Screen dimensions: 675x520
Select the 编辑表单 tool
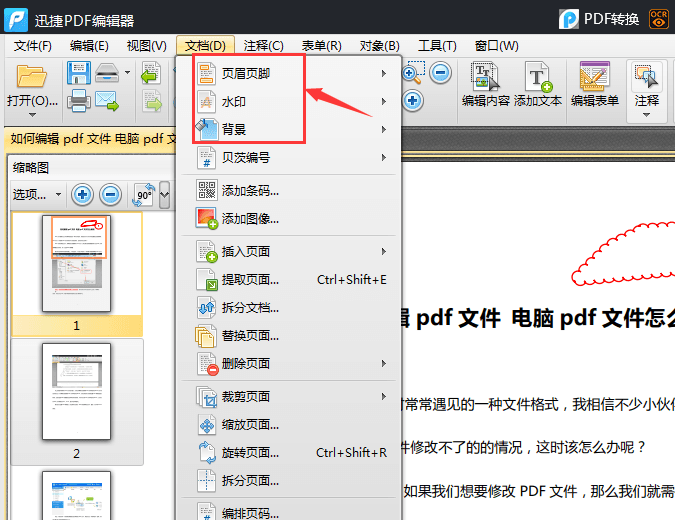pos(595,84)
